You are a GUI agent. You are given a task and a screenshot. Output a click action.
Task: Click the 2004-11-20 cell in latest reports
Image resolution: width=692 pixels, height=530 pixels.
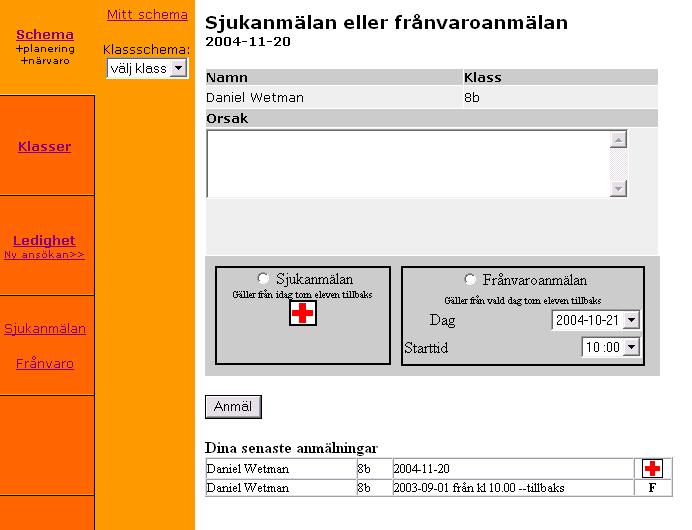tap(513, 469)
